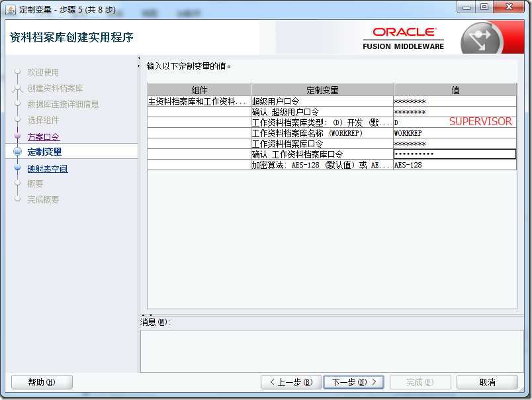Click the 工作资料档案库口令 value field
The image size is (532, 400).
pyautogui.click(x=455, y=144)
